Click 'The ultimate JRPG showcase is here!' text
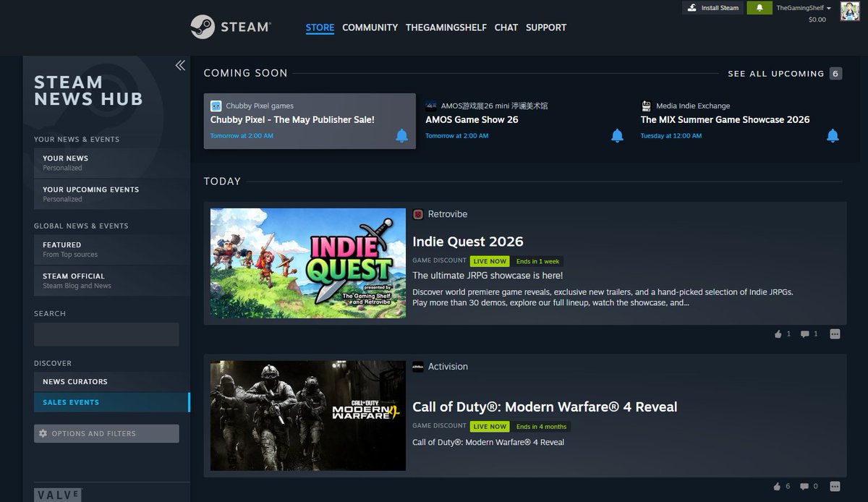Screen dimensions: 868x502 tap(488, 276)
